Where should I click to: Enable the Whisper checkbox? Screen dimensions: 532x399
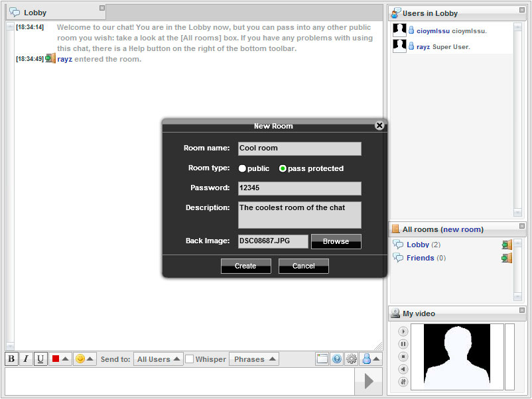pyautogui.click(x=189, y=359)
